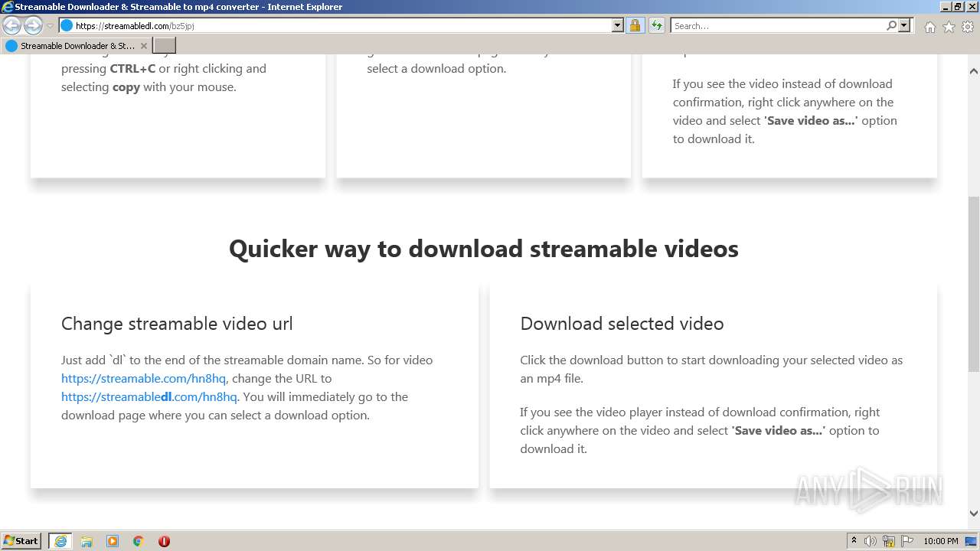
Task: Close the Streamable Downloader tab
Action: 143,46
